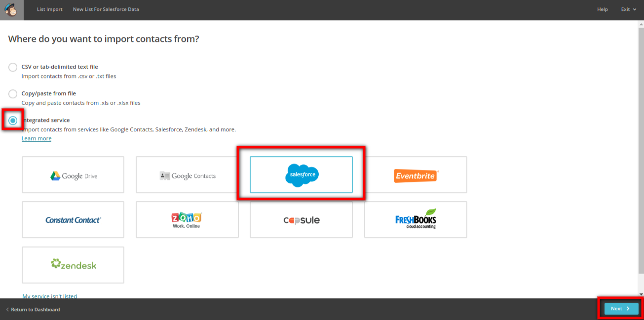Choose the Google Contacts integration tile

pos(187,175)
